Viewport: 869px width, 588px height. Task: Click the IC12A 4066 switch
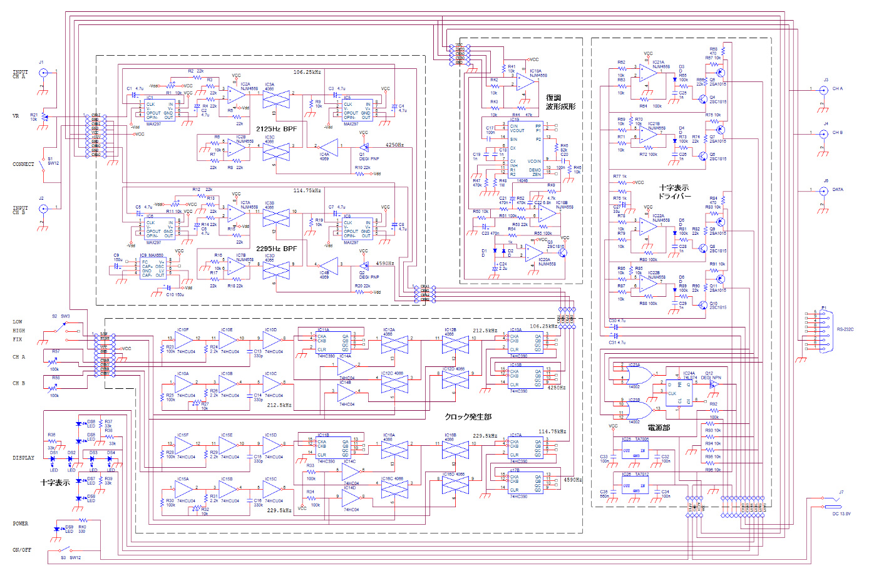[x=394, y=344]
